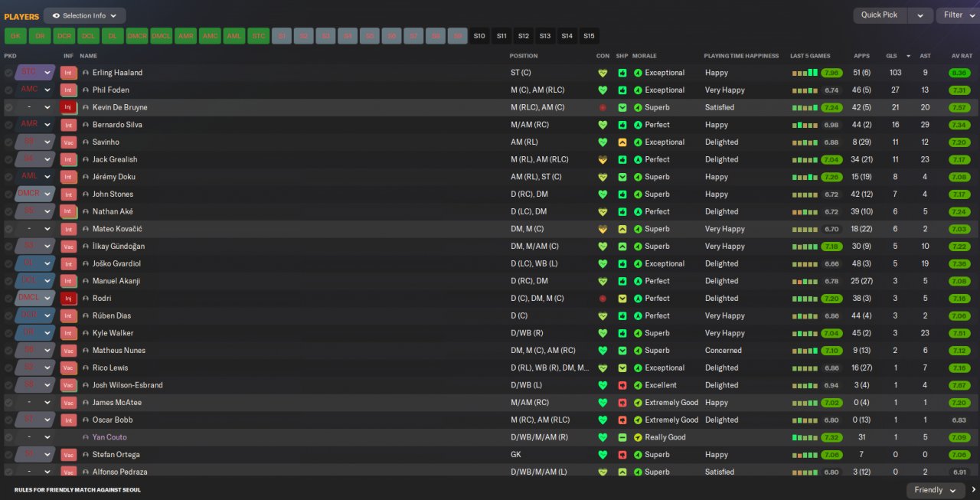Sort by the POSITION column header
Image resolution: width=980 pixels, height=500 pixels.
pyautogui.click(x=524, y=56)
